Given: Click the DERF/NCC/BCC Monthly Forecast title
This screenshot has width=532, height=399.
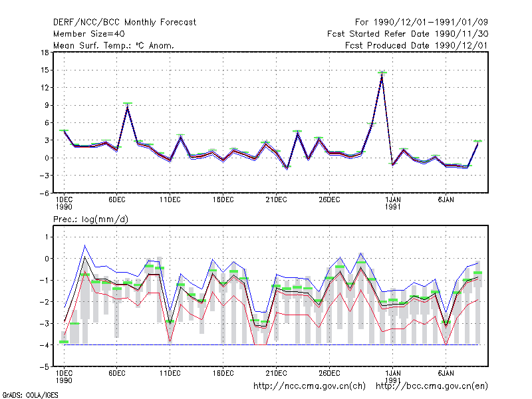Looking at the screenshot, I should click(x=124, y=23).
